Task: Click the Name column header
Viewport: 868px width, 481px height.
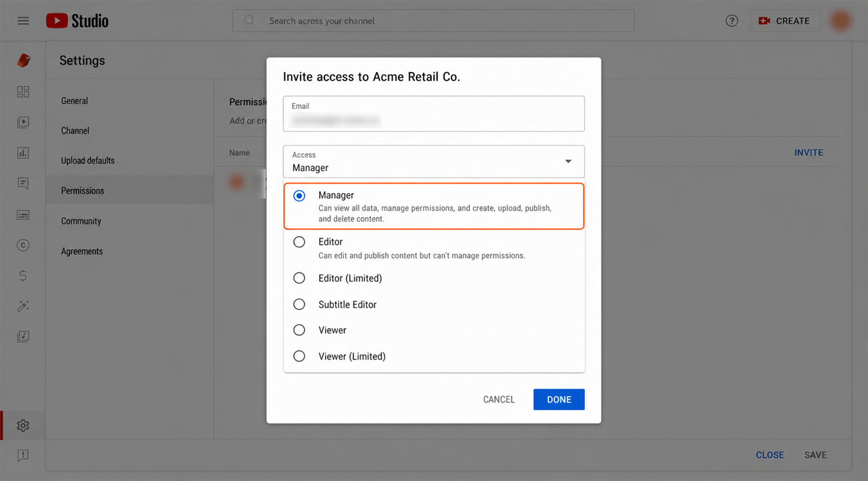Action: click(240, 153)
